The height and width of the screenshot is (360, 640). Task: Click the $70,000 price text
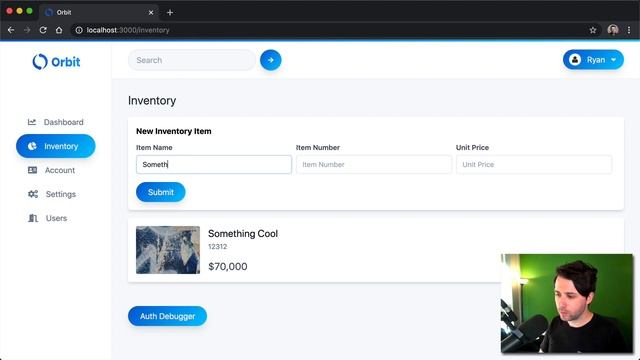pyautogui.click(x=228, y=266)
